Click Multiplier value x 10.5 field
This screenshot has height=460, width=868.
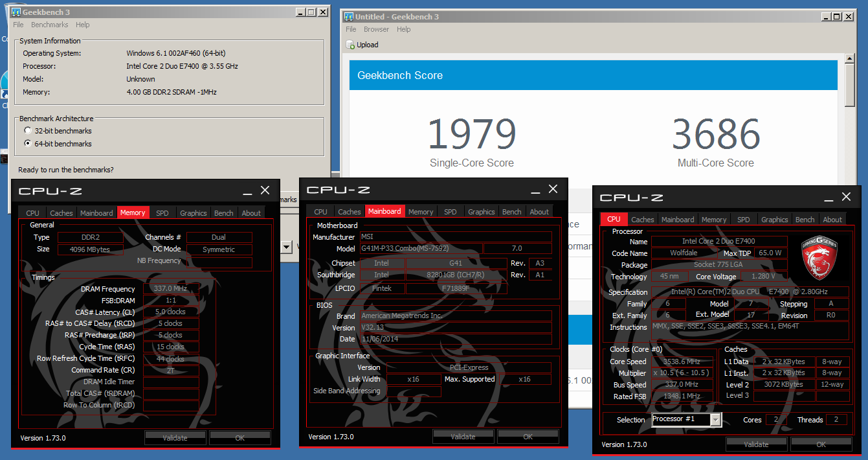684,373
